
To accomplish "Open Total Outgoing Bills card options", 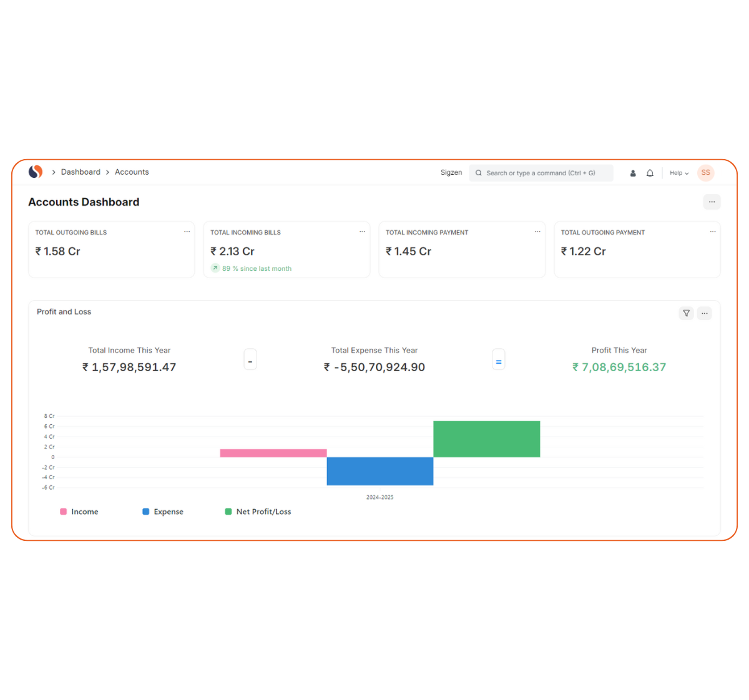I will tap(187, 232).
